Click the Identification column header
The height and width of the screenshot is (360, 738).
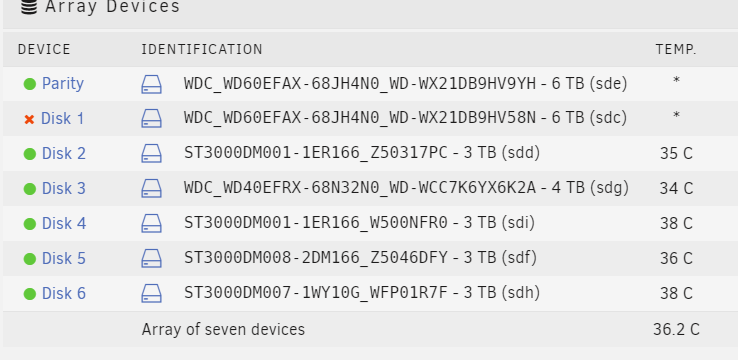[x=202, y=49]
